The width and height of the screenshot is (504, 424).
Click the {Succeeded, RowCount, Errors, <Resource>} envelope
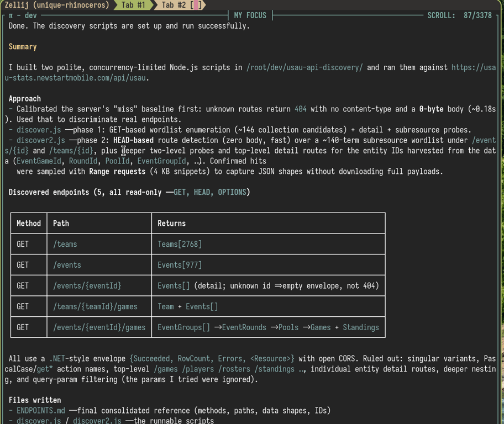[x=212, y=358]
